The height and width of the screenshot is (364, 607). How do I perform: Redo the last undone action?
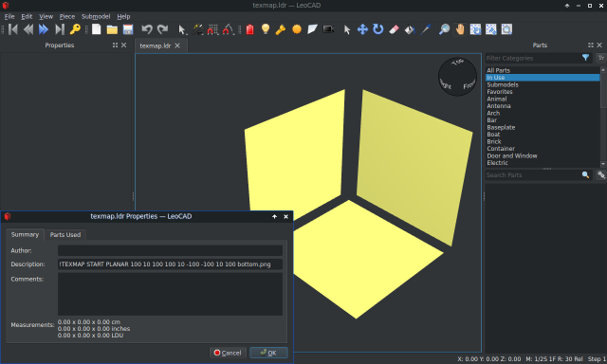coord(162,29)
